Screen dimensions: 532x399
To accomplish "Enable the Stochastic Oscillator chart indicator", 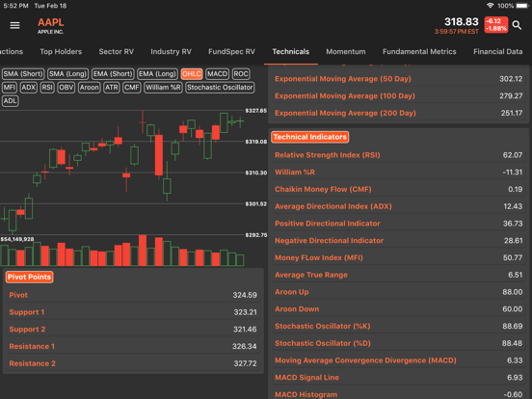I will pyautogui.click(x=220, y=88).
